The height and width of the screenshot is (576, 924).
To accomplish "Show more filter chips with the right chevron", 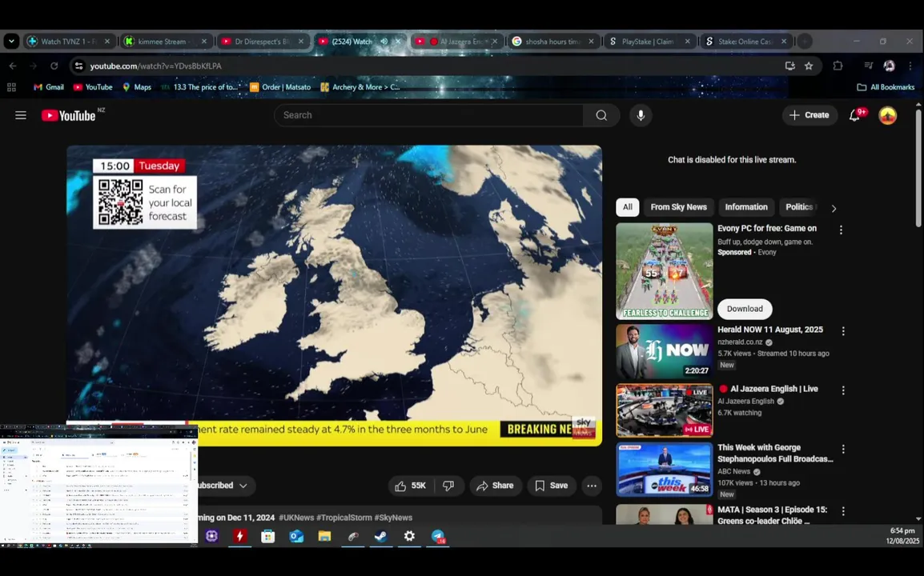I will [x=834, y=209].
